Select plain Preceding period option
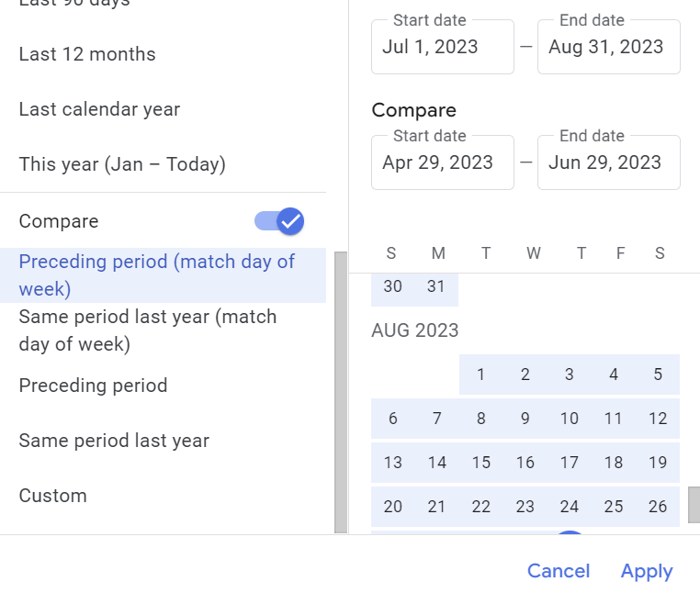700x604 pixels. click(x=163, y=386)
